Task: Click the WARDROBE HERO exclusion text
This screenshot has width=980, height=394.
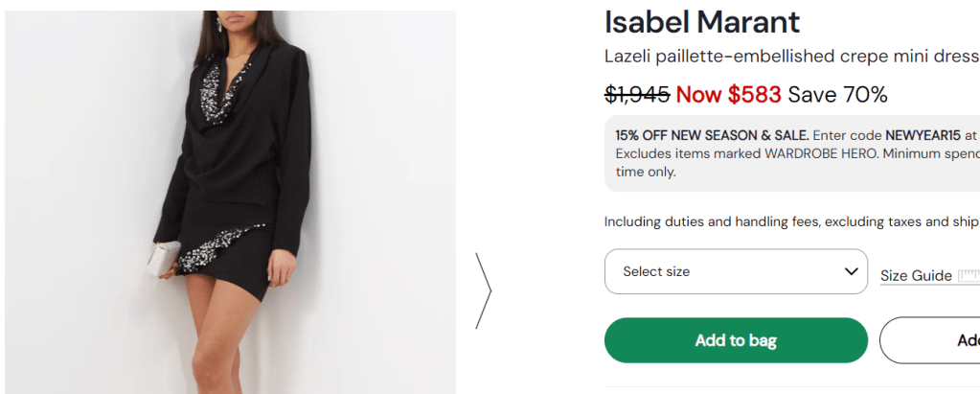Action: [x=820, y=153]
